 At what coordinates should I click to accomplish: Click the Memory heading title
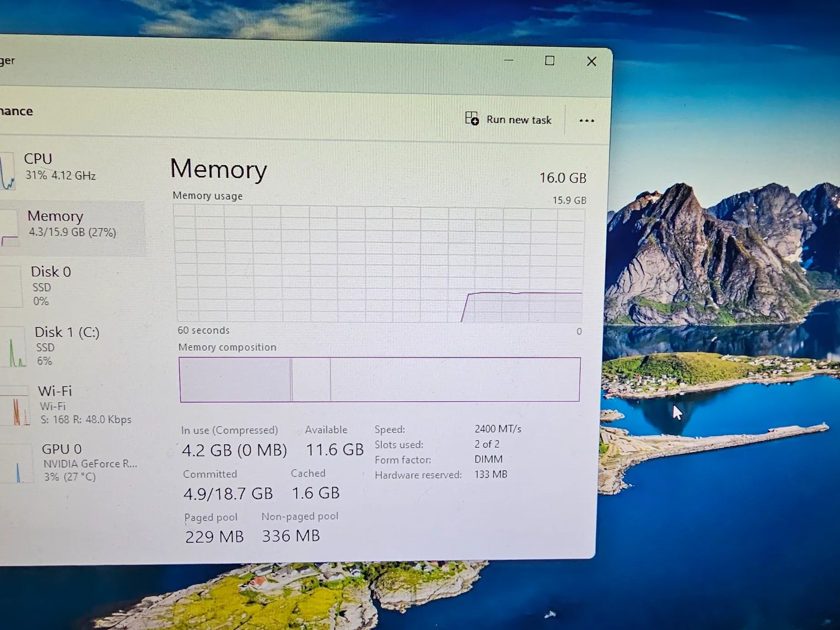pos(219,169)
